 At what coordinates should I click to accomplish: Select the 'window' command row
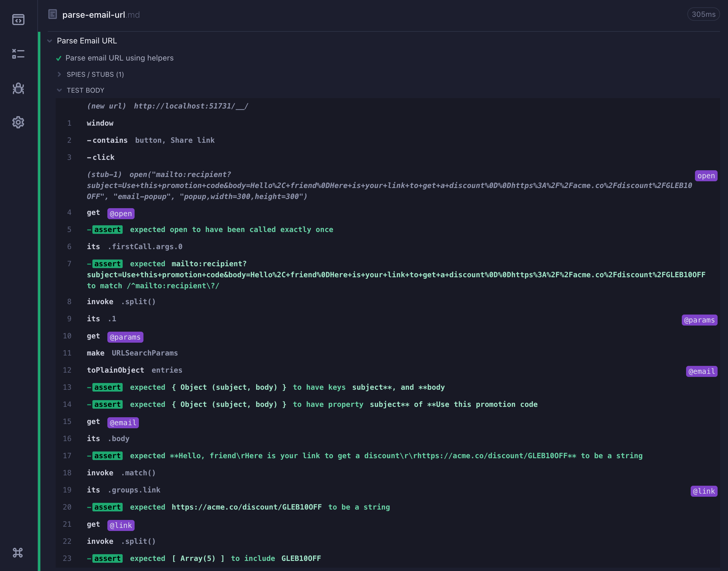click(x=388, y=123)
